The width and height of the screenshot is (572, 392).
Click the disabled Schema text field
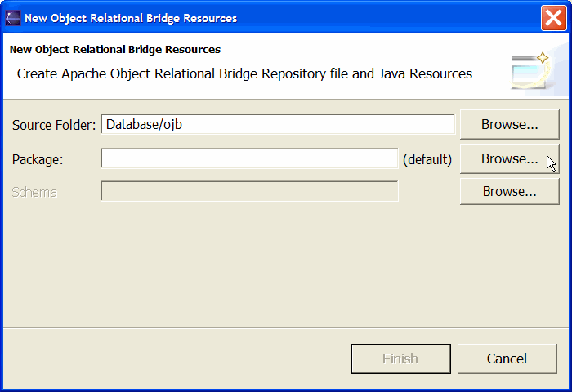point(249,191)
